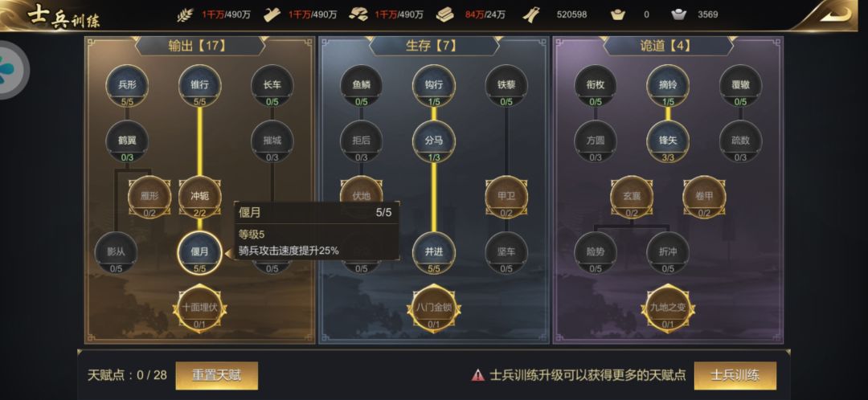Select the 八门金锁 ultimate talent
868x400 pixels.
coord(434,308)
